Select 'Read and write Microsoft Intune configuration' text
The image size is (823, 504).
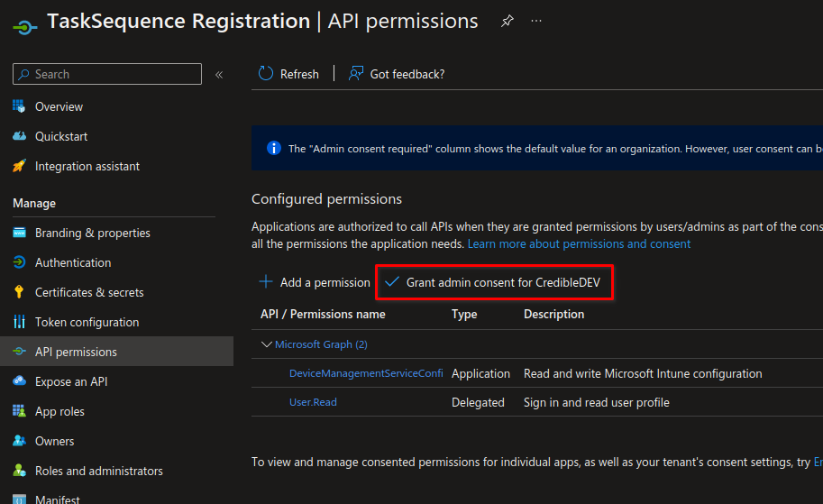[x=643, y=374]
